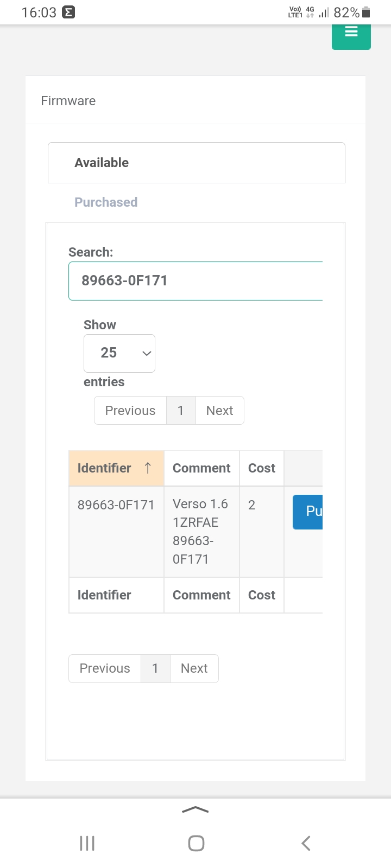Switch to the Available tab
The image size is (391, 868).
click(102, 163)
